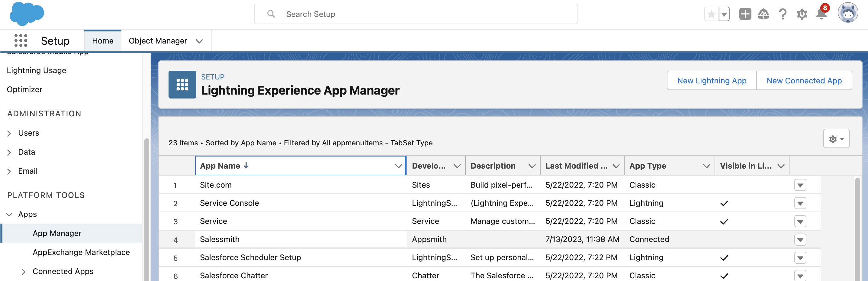The height and width of the screenshot is (281, 868).
Task: Click the Help question mark icon
Action: coord(783,14)
